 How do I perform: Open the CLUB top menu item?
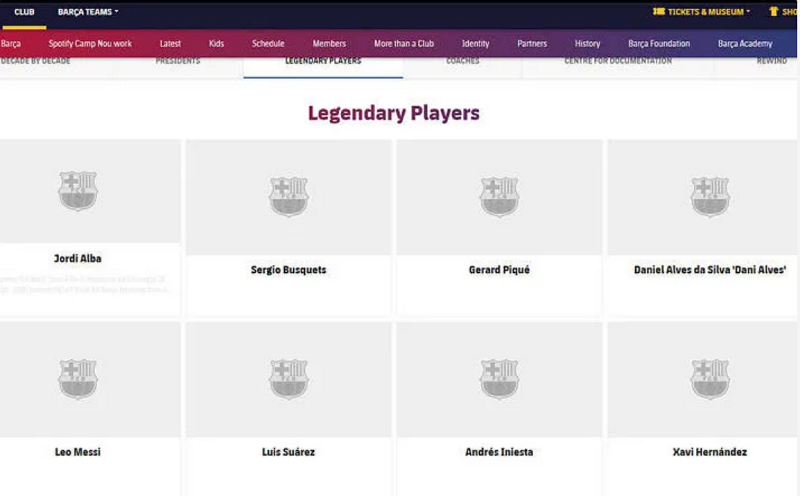(24, 12)
